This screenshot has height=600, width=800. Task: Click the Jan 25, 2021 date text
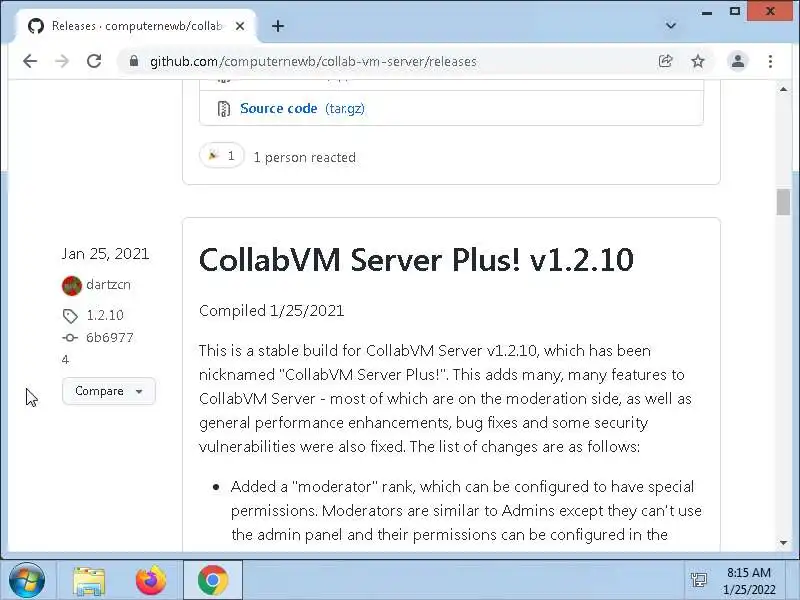(105, 254)
